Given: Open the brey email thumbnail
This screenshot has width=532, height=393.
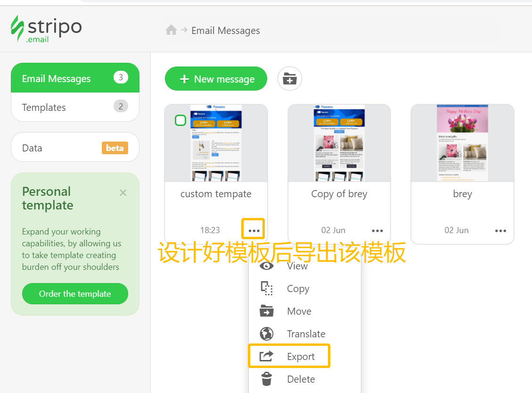Looking at the screenshot, I should 462,143.
